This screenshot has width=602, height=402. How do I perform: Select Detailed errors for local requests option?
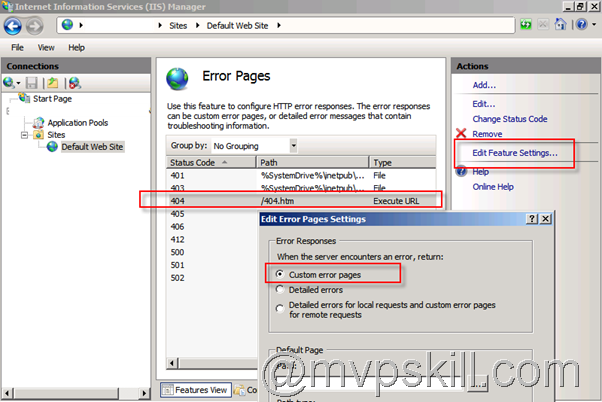(x=280, y=308)
